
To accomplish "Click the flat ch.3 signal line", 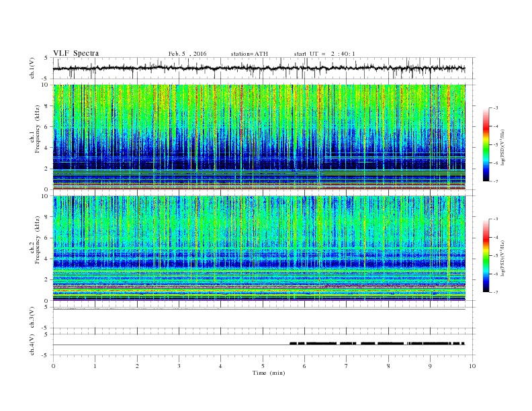I will [259, 310].
